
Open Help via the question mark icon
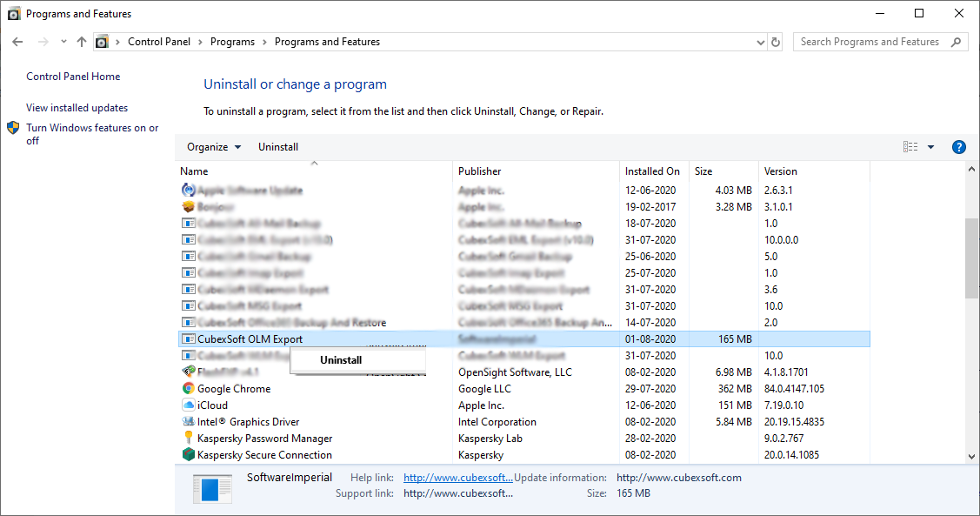tap(959, 147)
